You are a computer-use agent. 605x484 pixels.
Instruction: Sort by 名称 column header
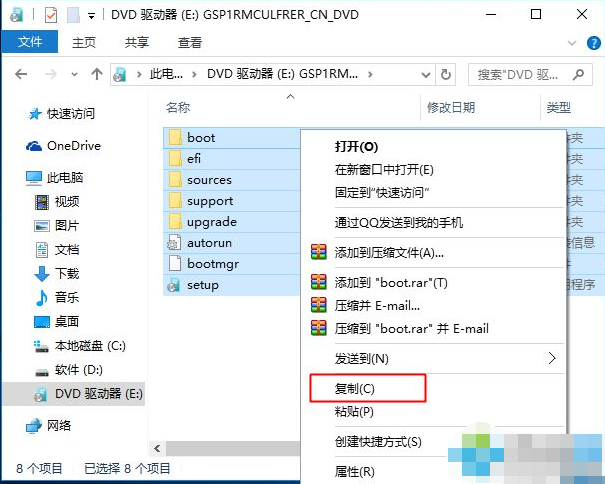point(178,107)
